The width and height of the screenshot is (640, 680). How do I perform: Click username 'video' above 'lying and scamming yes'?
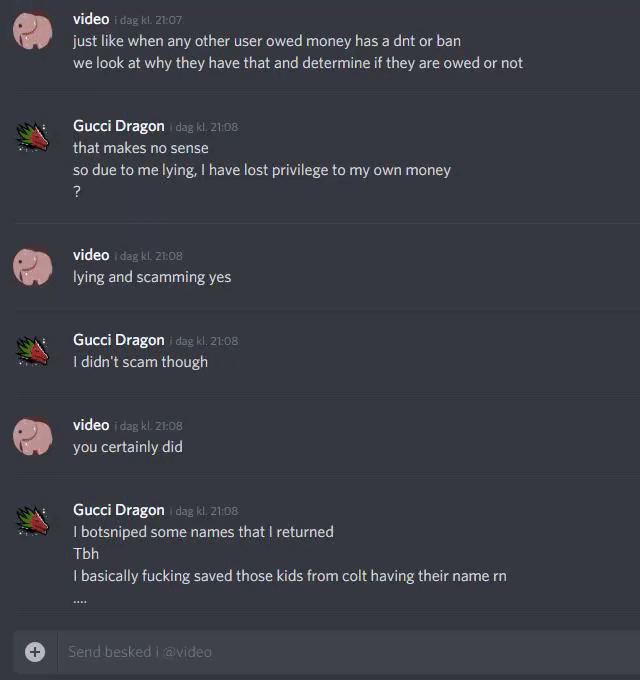pyautogui.click(x=91, y=255)
